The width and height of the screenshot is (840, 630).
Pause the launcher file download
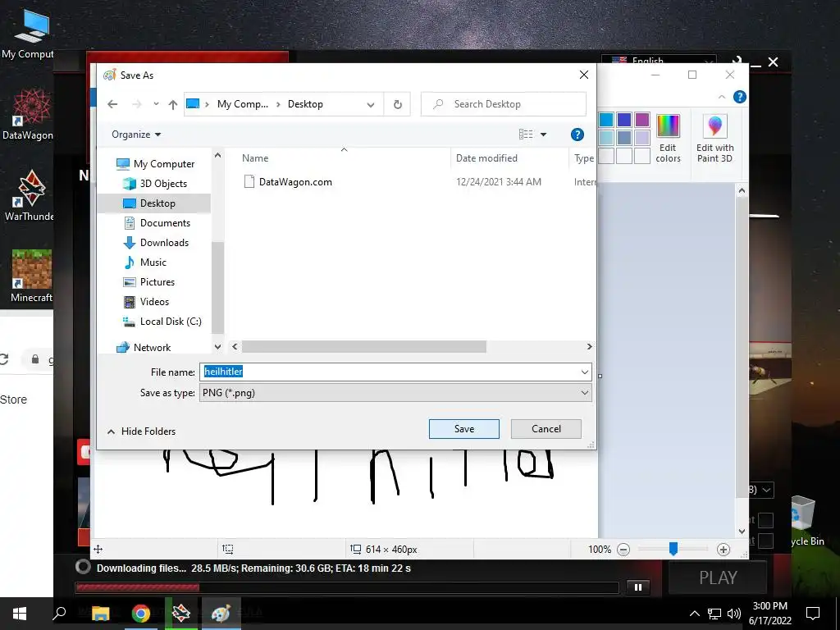pos(638,587)
